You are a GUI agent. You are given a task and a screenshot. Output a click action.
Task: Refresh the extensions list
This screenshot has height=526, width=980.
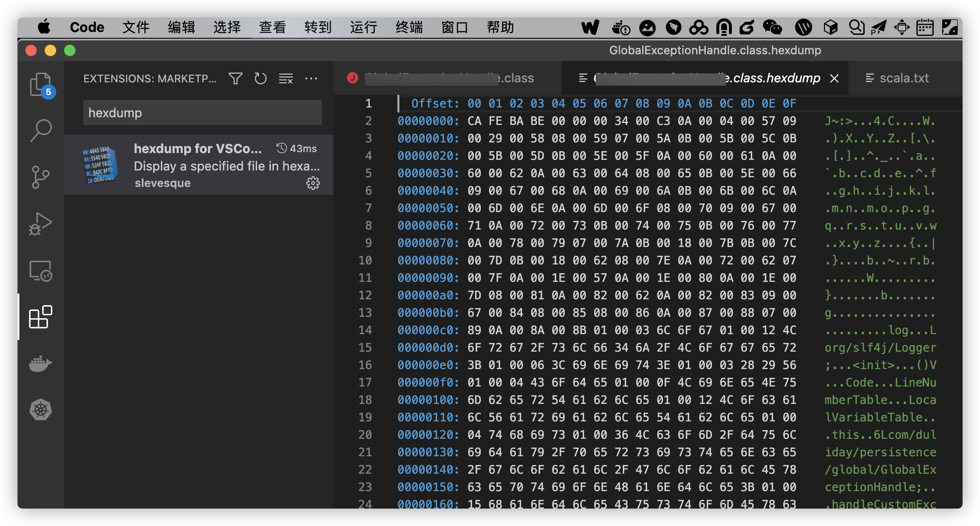(x=261, y=78)
